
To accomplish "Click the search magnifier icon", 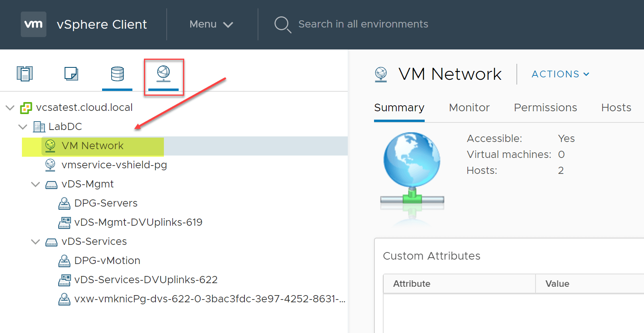I will point(283,24).
